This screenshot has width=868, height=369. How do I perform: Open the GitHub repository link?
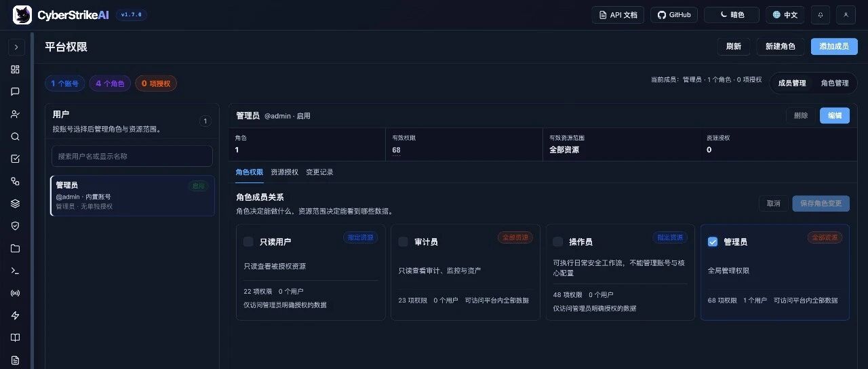pyautogui.click(x=674, y=15)
